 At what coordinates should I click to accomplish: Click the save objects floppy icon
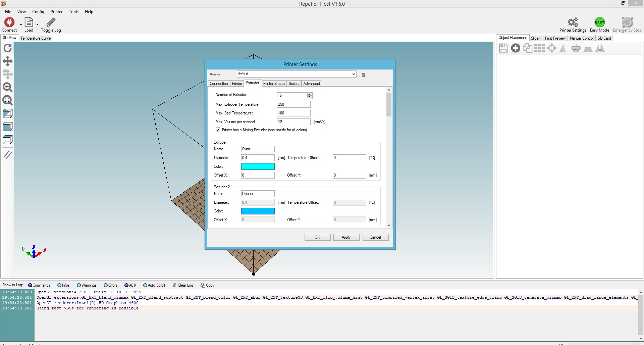(x=503, y=48)
